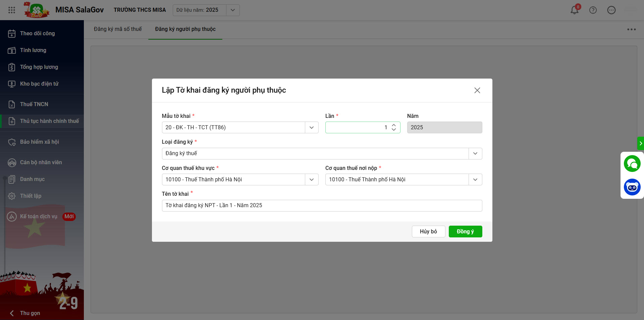This screenshot has height=320, width=644.
Task: Open the Dữ liệu năm 2025 selector
Action: point(233,10)
